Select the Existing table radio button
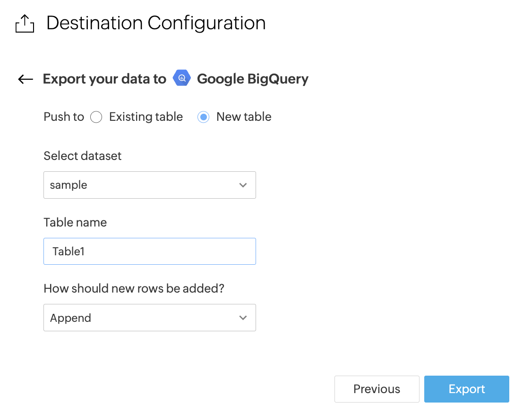This screenshot has height=420, width=531. [x=96, y=117]
